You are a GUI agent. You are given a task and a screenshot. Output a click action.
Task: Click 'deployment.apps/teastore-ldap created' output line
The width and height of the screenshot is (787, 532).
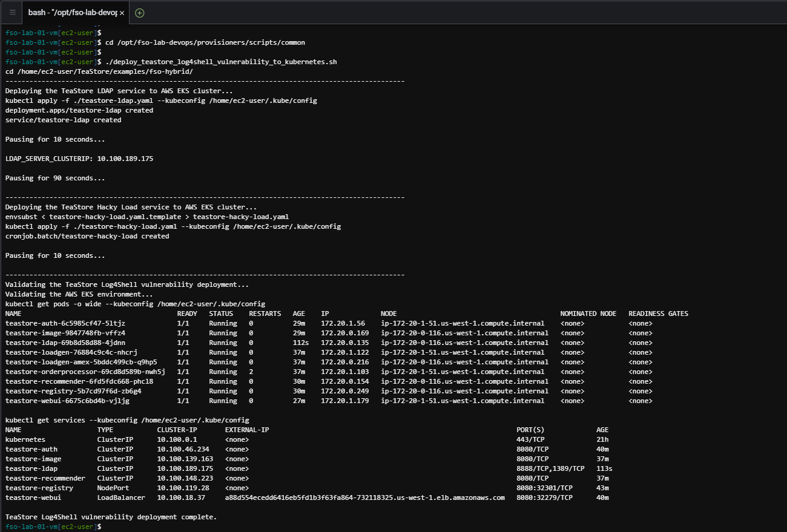pyautogui.click(x=79, y=110)
